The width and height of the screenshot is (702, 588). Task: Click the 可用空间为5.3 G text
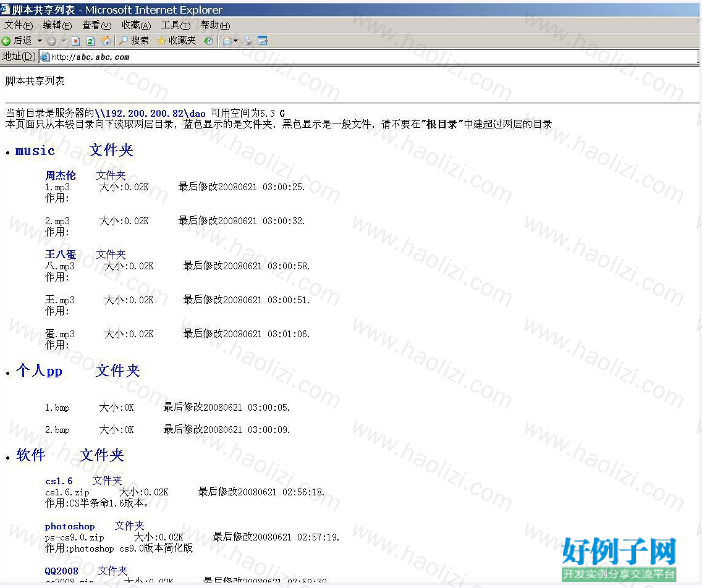coord(248,114)
